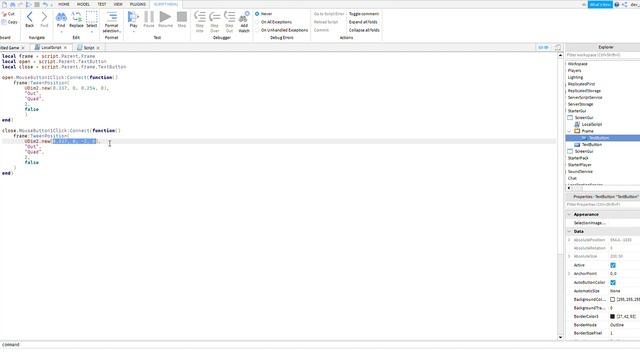Open Find with the binoculars icon

coord(61,17)
